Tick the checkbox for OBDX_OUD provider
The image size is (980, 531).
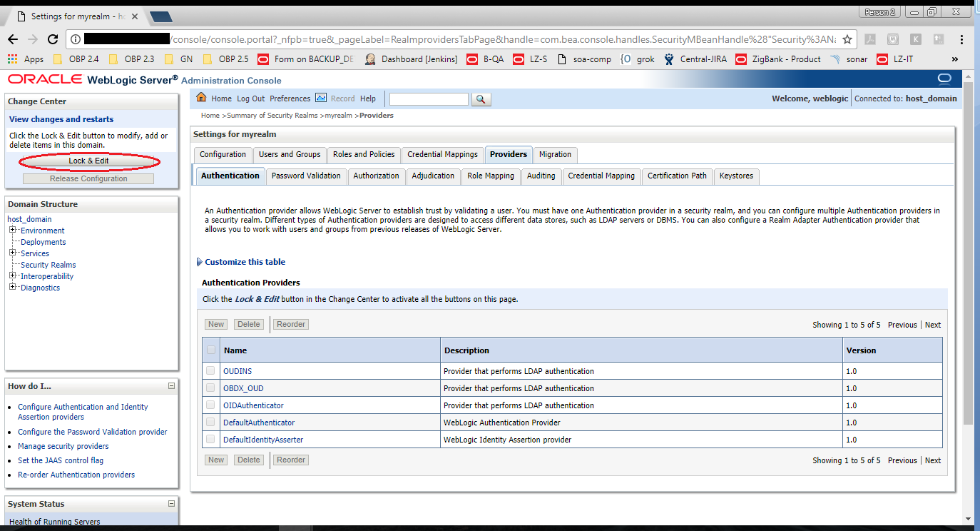coord(210,388)
